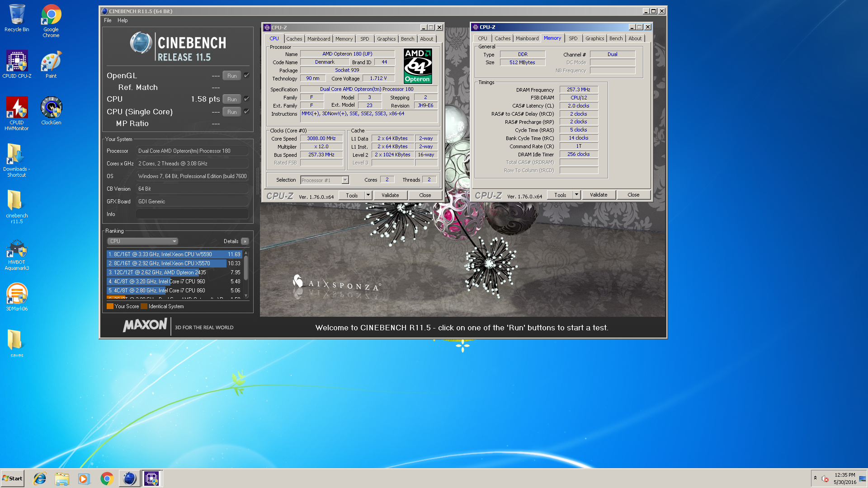Click Close in left CPU-Z window
Image resolution: width=868 pixels, height=488 pixels.
pyautogui.click(x=425, y=195)
